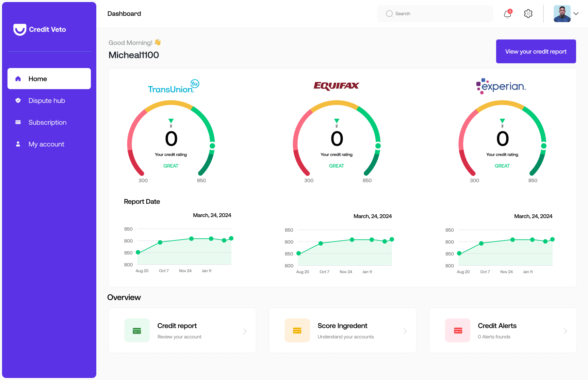The image size is (588, 380).
Task: Click Equifax GREAT rating label
Action: click(x=337, y=166)
